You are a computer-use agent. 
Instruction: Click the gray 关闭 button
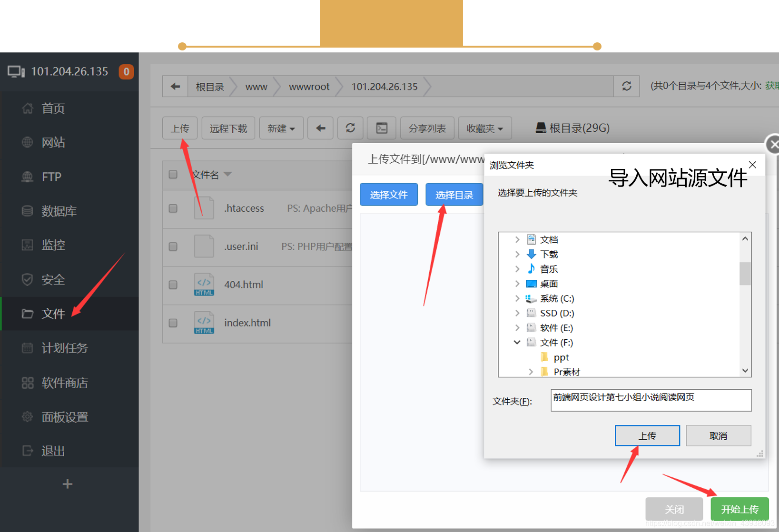pyautogui.click(x=674, y=509)
